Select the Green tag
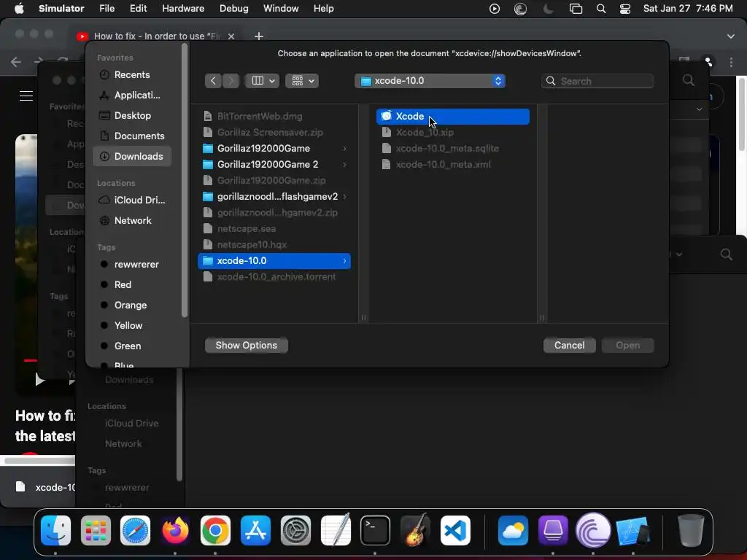747x560 pixels. (x=132, y=346)
